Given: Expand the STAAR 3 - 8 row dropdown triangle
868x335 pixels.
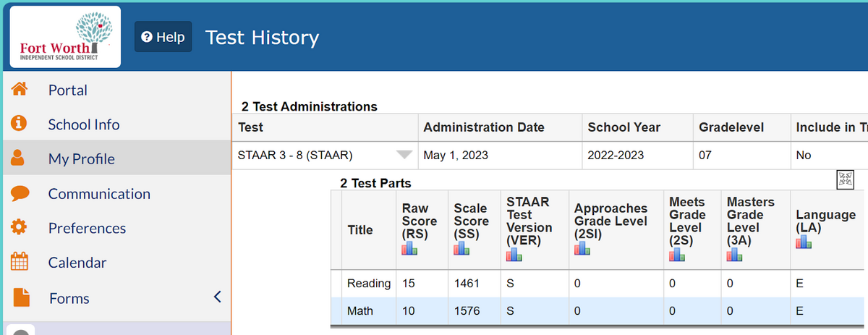Looking at the screenshot, I should (404, 154).
